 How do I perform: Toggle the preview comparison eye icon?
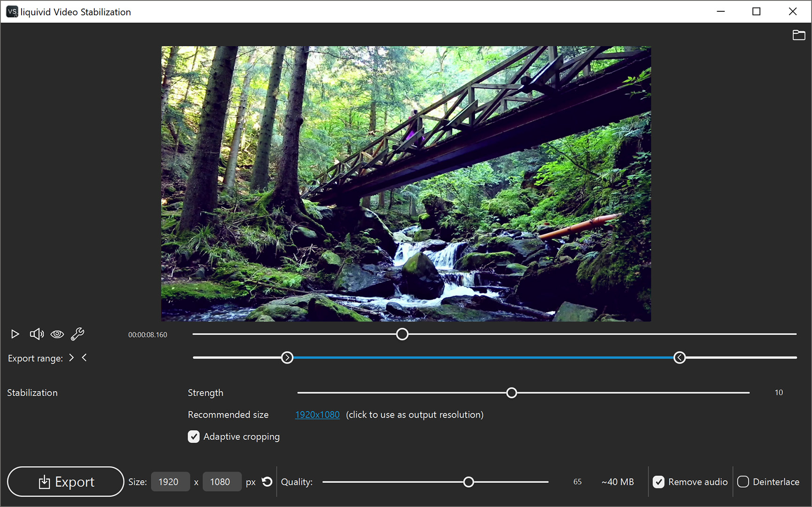tap(57, 334)
